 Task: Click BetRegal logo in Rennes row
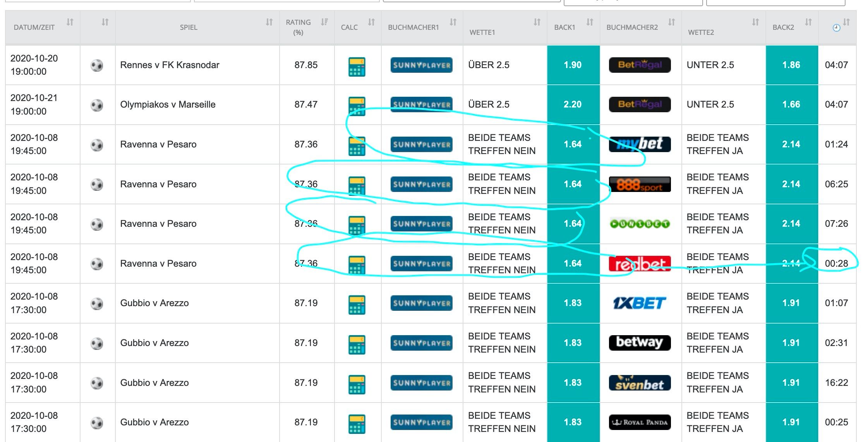click(640, 65)
